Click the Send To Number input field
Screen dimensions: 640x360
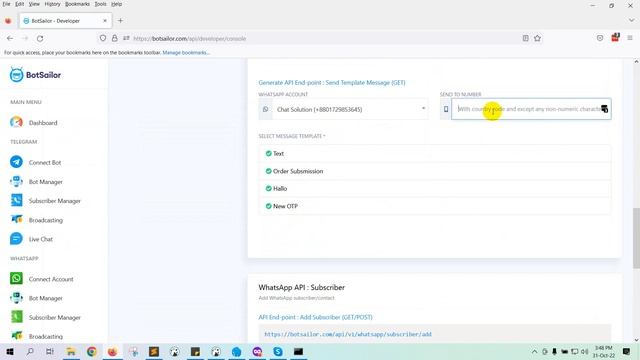[x=531, y=109]
